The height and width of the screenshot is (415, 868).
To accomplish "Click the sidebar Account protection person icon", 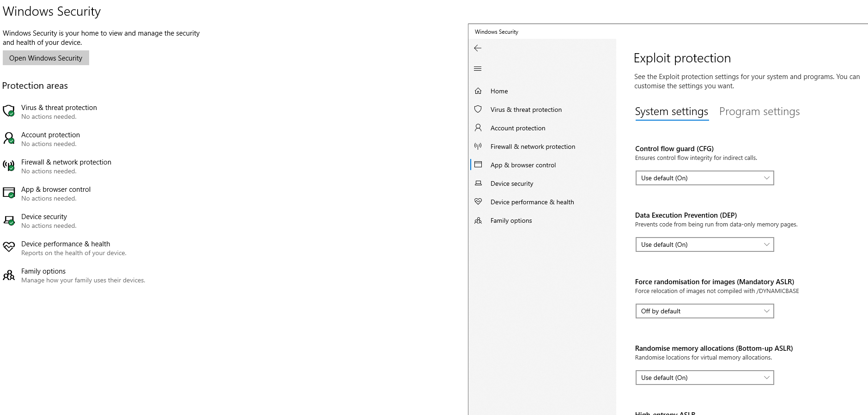I will click(x=478, y=128).
